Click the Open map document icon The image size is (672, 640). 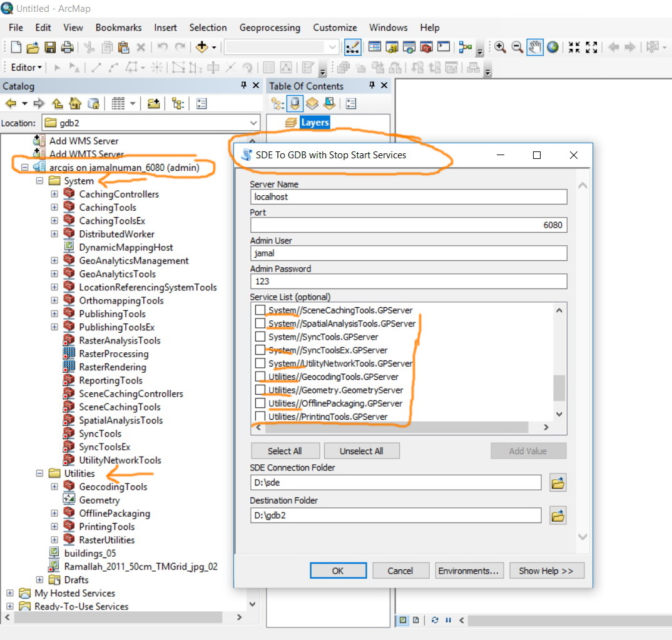pyautogui.click(x=33, y=47)
